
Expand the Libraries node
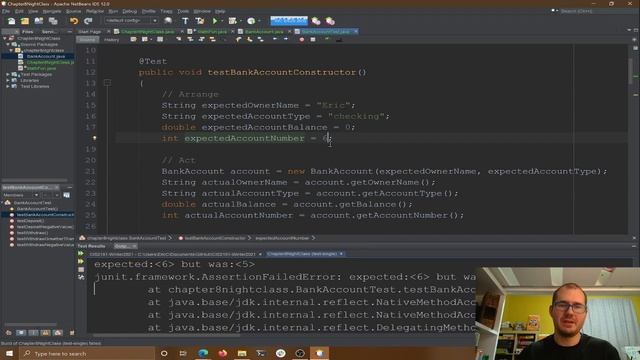click(x=8, y=80)
